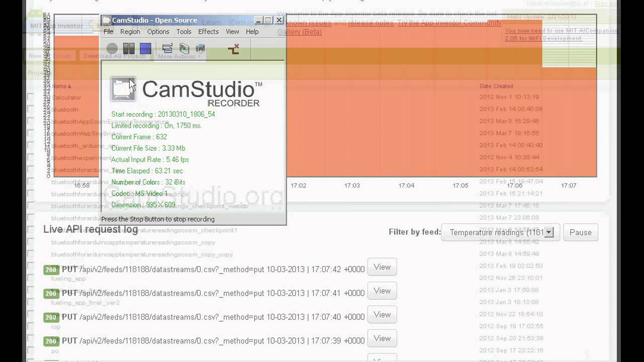Click CamStudio status bar stop recording message
Screen dimensions: 644x362
click(x=158, y=219)
